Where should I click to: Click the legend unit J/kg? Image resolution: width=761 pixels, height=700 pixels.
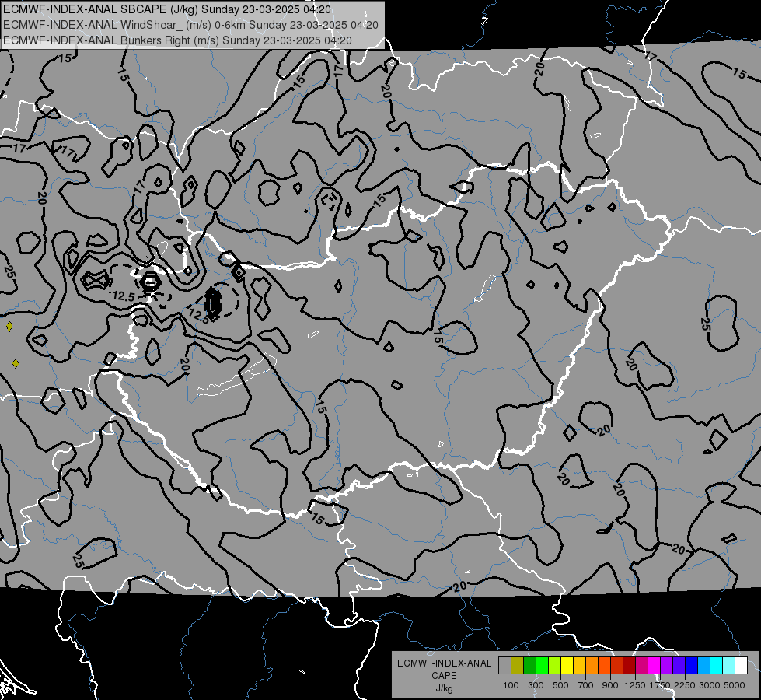point(444,688)
